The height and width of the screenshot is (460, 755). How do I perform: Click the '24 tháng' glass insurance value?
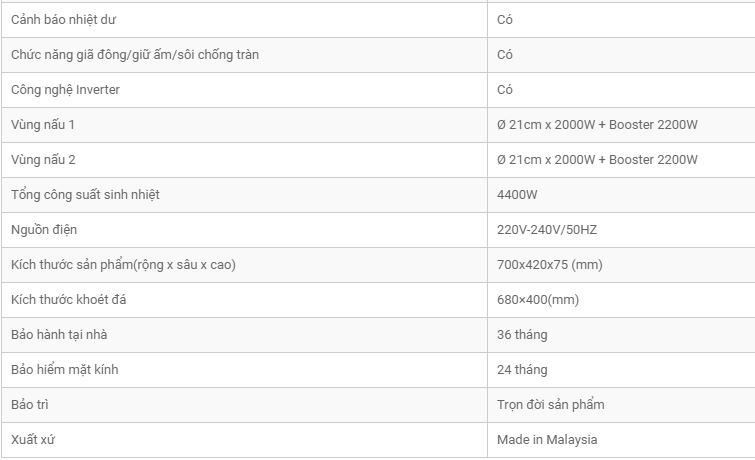pyautogui.click(x=522, y=370)
